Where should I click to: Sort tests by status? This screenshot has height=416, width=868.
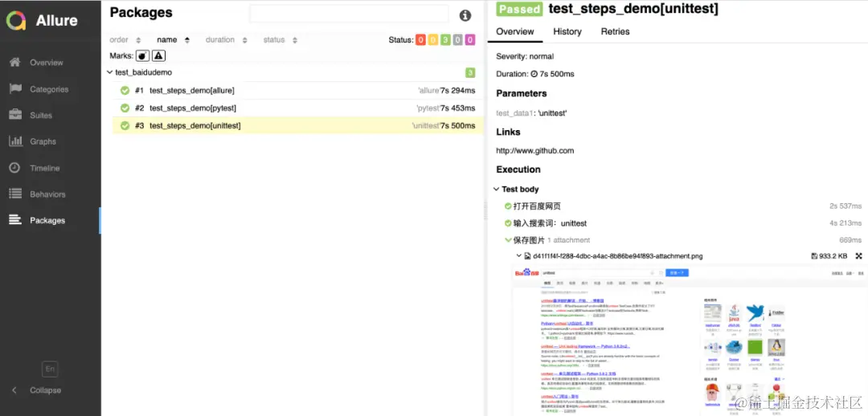pyautogui.click(x=280, y=40)
